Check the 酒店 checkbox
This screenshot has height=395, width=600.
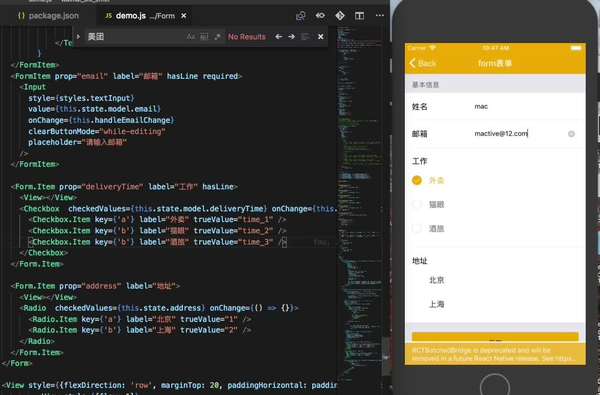417,229
